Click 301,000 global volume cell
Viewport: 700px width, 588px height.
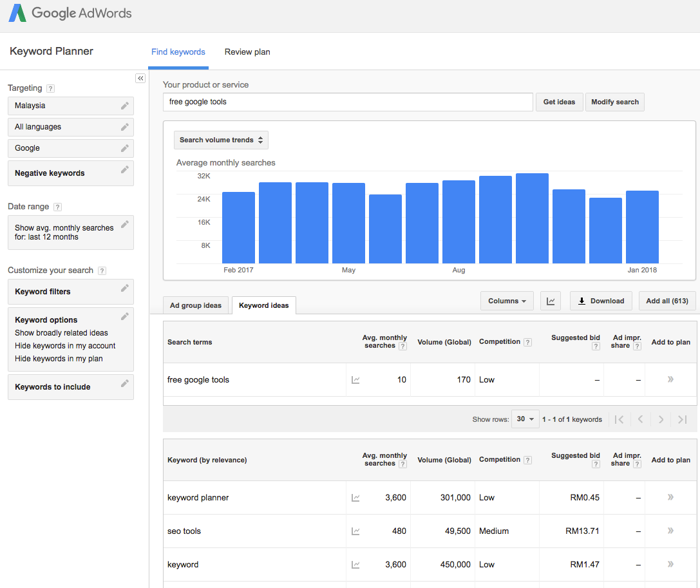click(x=455, y=498)
